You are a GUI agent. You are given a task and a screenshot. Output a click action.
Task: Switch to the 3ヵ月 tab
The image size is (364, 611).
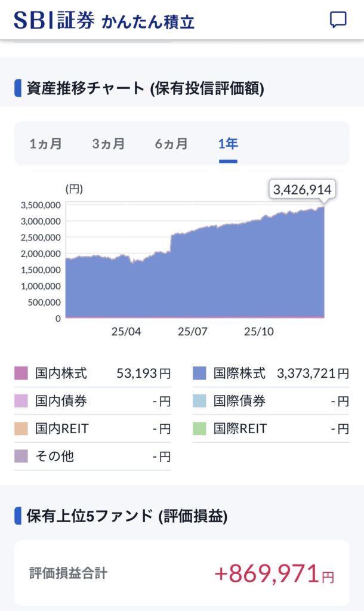108,144
